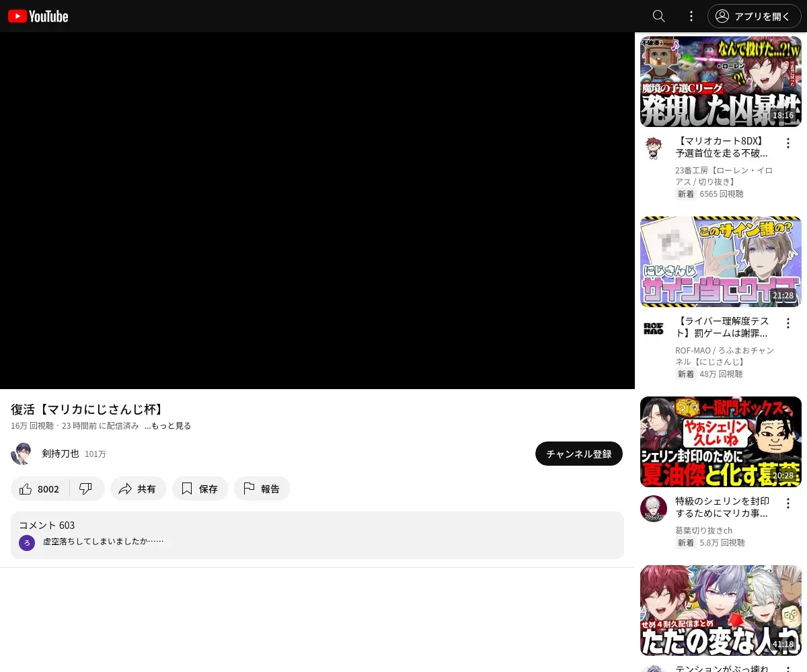Click the purple ろ commenter avatar
This screenshot has height=672, width=807.
27,542
